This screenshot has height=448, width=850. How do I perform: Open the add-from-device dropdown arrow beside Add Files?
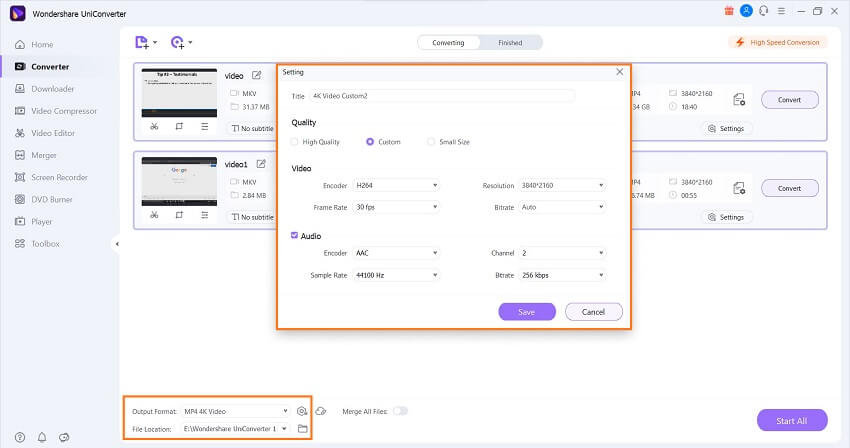click(x=155, y=42)
